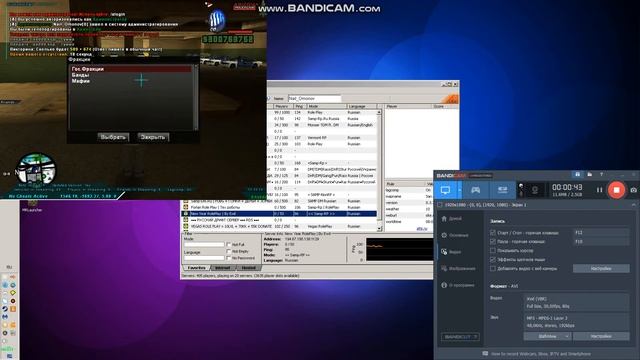Click the F12 hotkey field

click(x=601, y=233)
